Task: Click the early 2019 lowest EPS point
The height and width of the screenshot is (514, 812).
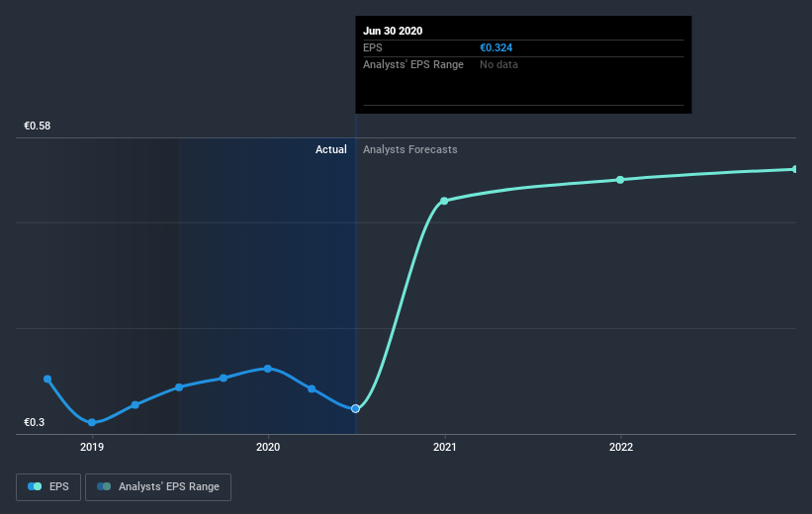Action: pyautogui.click(x=92, y=422)
